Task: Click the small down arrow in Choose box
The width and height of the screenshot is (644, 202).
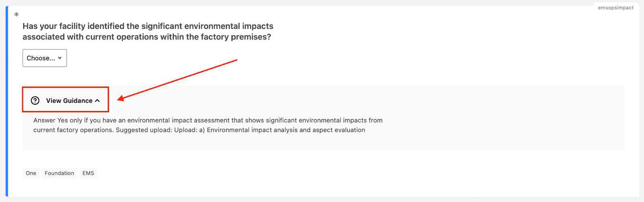Action: (x=60, y=58)
